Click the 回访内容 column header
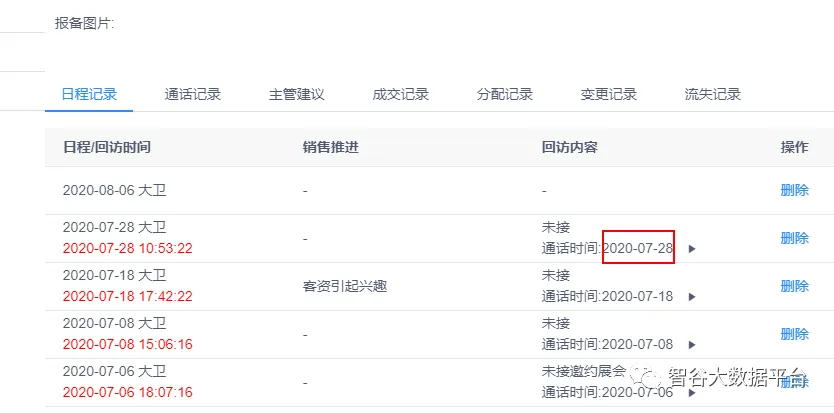The height and width of the screenshot is (413, 834). [x=569, y=147]
